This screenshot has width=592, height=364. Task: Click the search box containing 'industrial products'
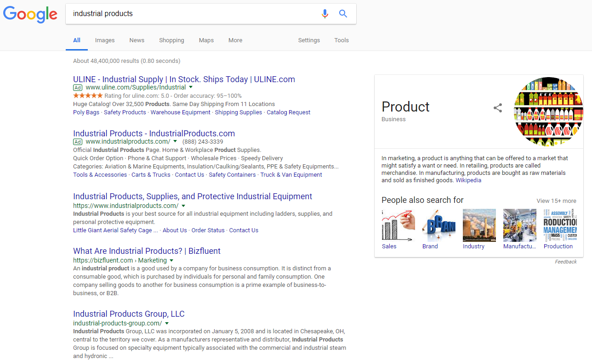[211, 14]
